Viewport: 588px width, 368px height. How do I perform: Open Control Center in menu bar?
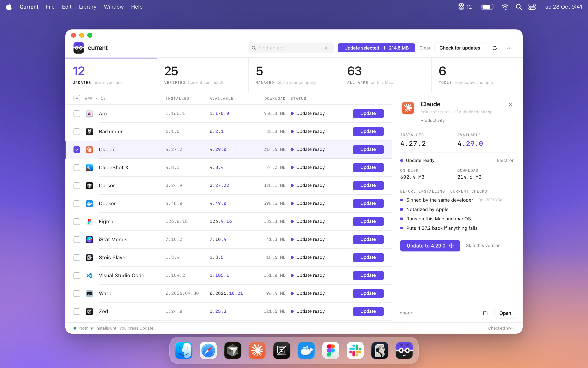coord(532,7)
